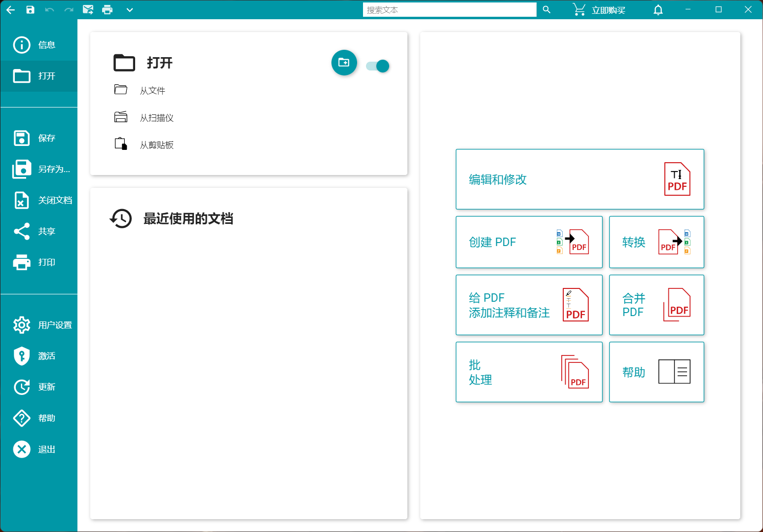763x532 pixels.
Task: Open the 帮助 tile with book icon
Action: pyautogui.click(x=656, y=372)
